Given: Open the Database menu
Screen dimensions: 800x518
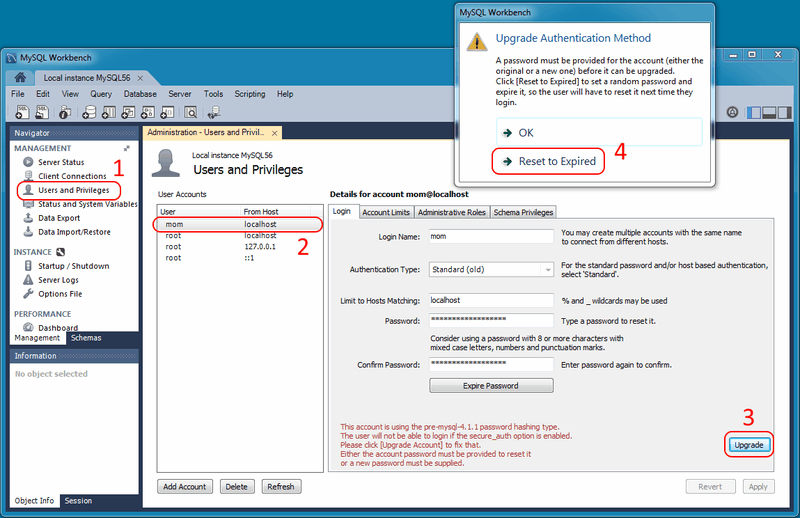Looking at the screenshot, I should 140,94.
